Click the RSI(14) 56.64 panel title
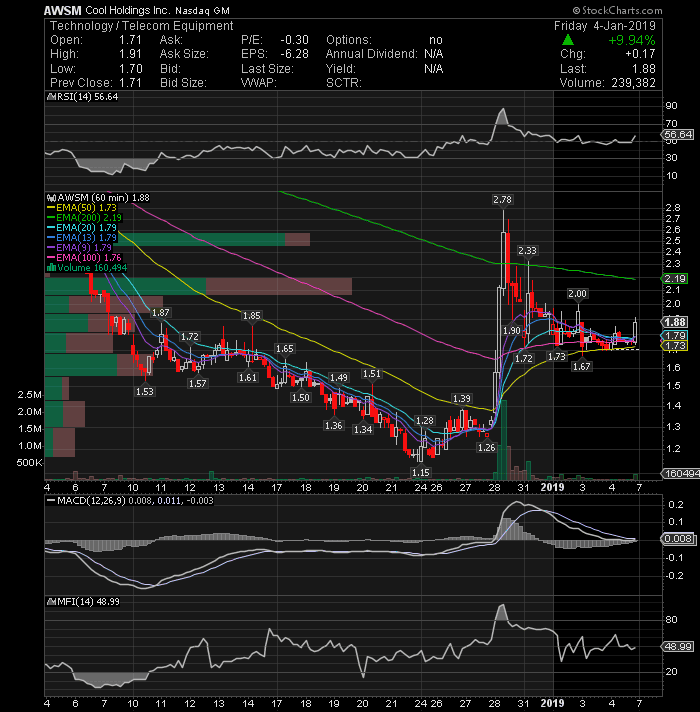This screenshot has height=712, width=700. (x=83, y=97)
